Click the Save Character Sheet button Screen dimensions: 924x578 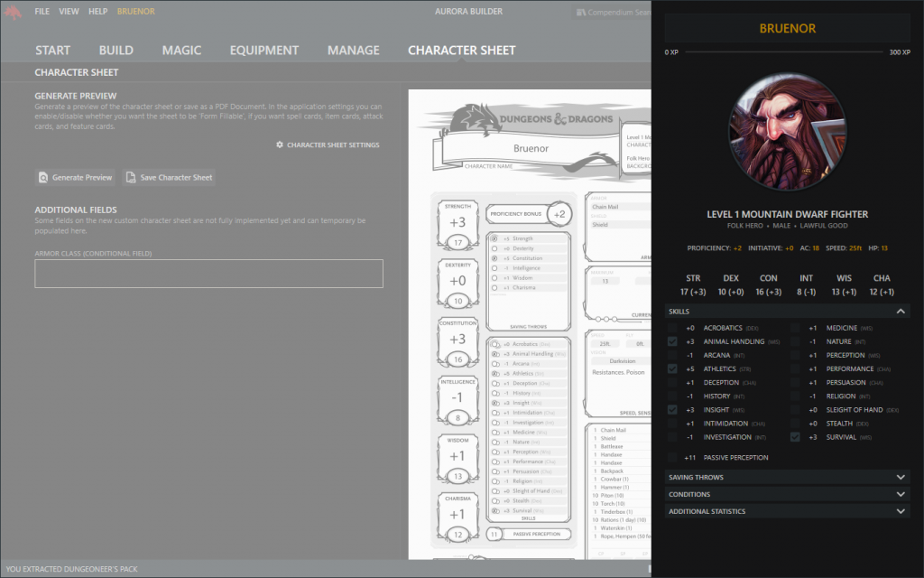coord(169,178)
